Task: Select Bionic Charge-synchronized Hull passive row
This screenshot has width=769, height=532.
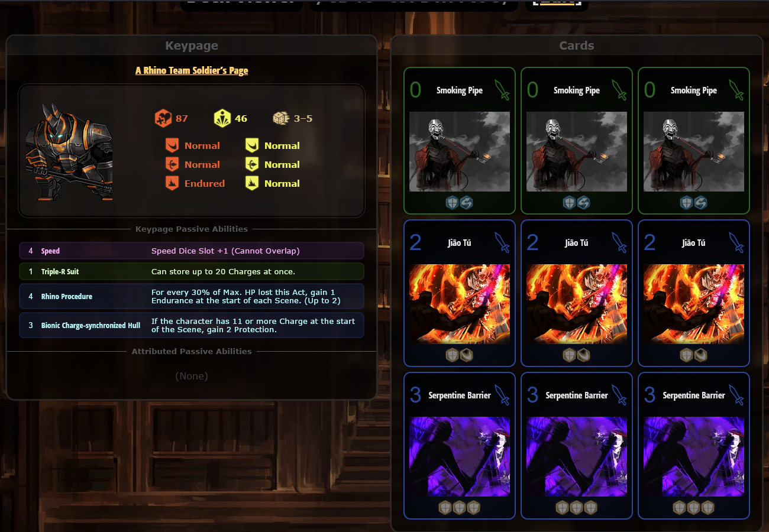Action: pyautogui.click(x=192, y=325)
